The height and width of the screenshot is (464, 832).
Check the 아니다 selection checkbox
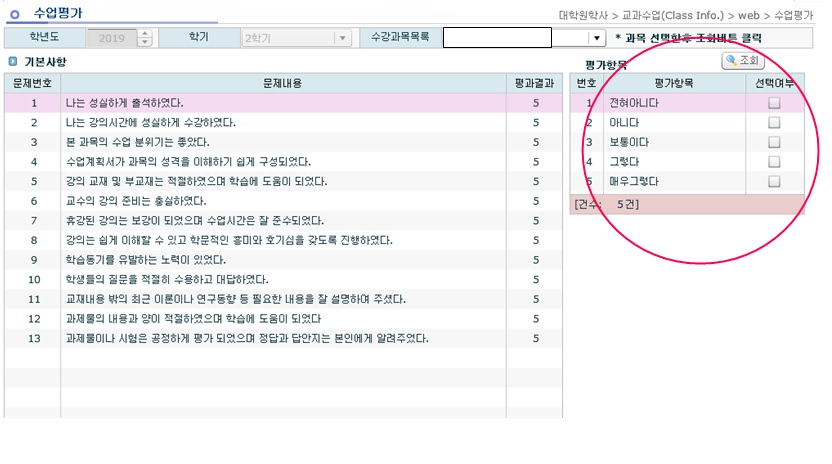tap(774, 122)
